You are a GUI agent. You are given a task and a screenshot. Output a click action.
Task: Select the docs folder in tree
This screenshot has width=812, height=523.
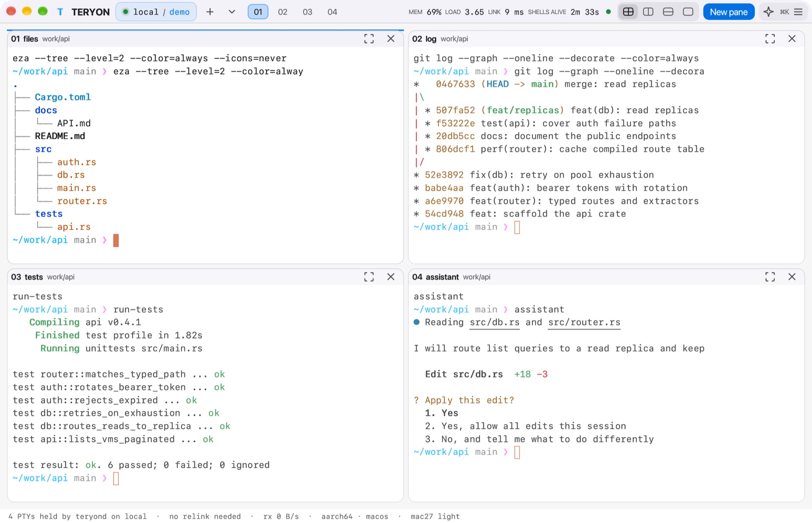pyautogui.click(x=46, y=110)
